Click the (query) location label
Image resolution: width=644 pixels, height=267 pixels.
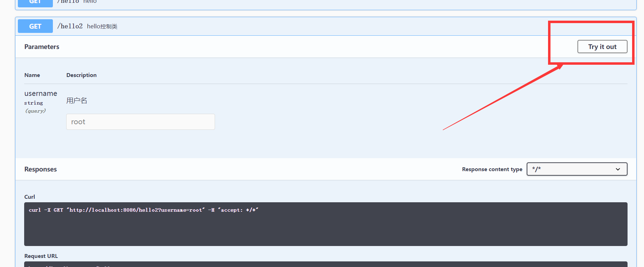(35, 111)
